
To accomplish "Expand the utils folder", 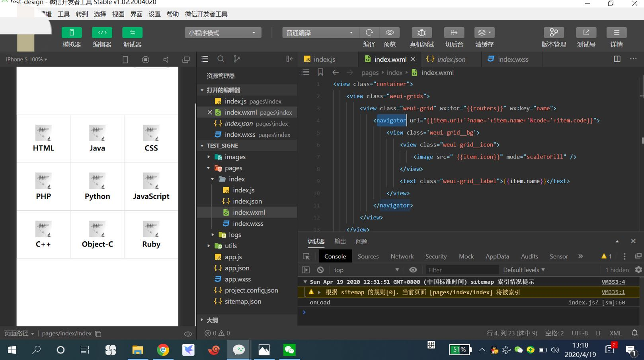I will click(x=247, y=246).
